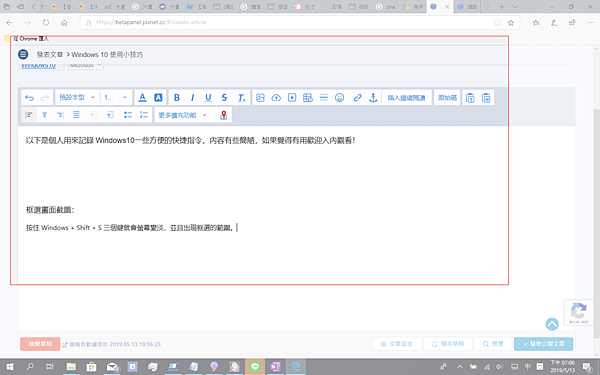Add page to favorites star
The image size is (600, 375).
[x=510, y=23]
